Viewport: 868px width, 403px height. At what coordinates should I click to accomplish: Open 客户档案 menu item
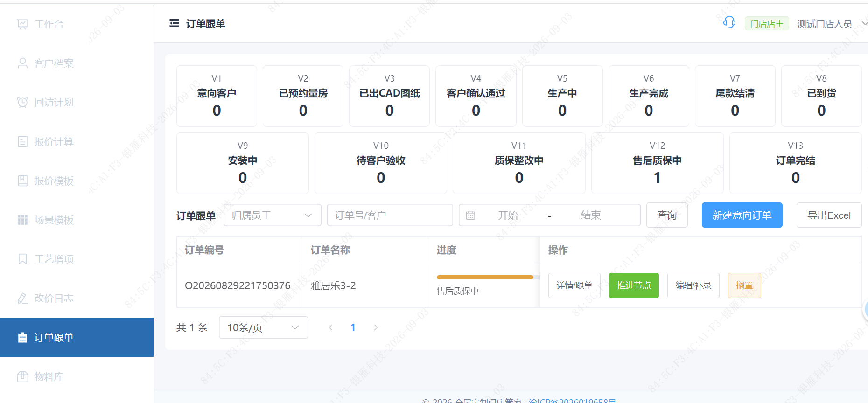click(x=77, y=63)
